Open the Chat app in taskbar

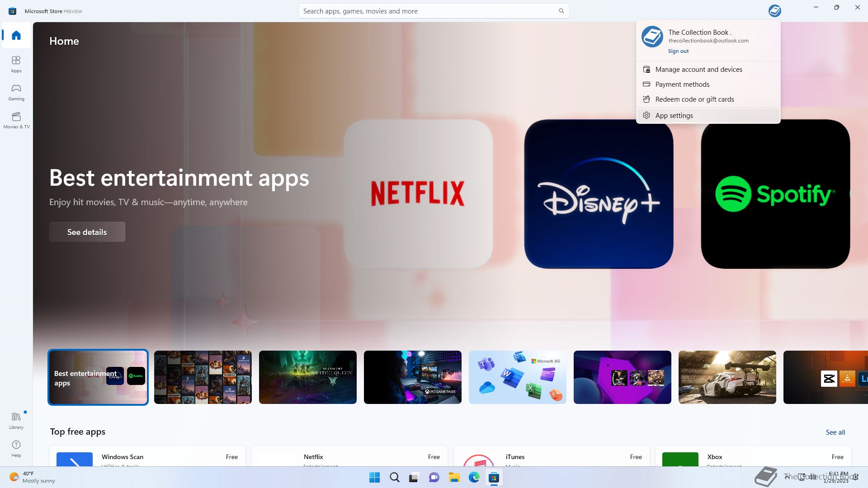click(434, 477)
